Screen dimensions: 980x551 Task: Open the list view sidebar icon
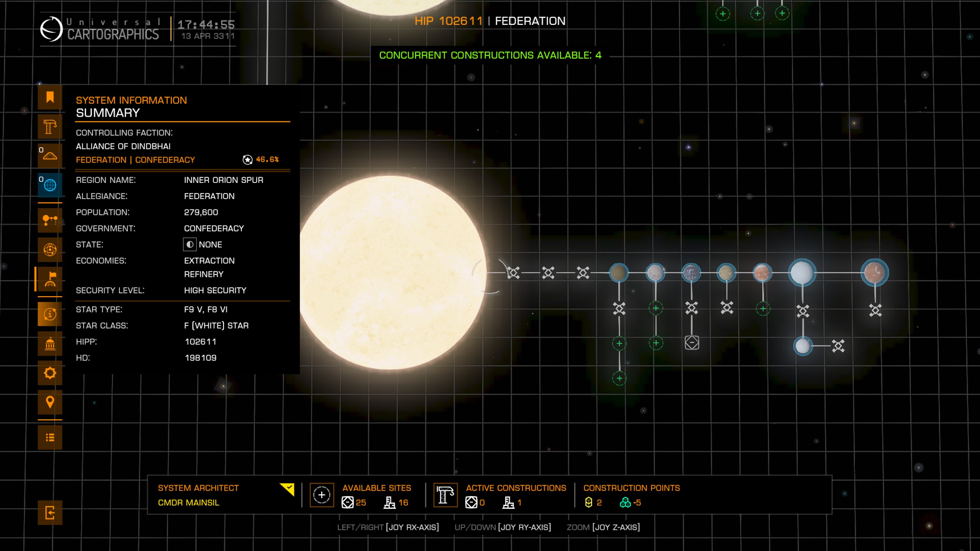coord(50,437)
